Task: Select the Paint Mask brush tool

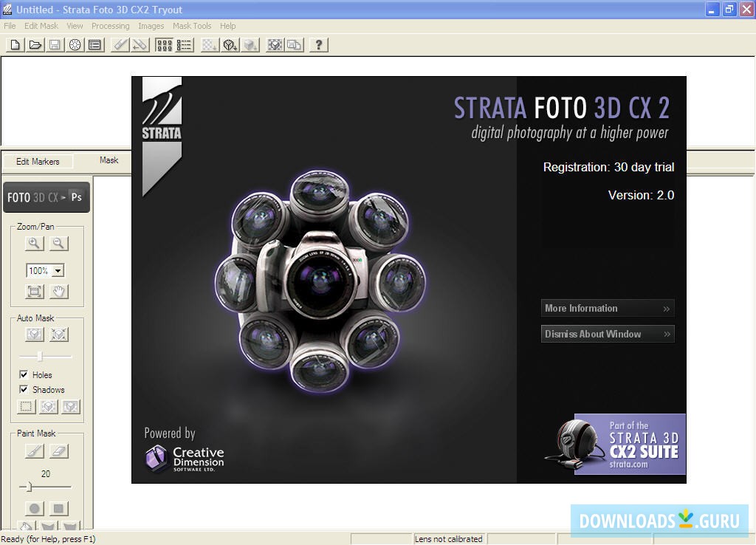Action: coord(33,450)
